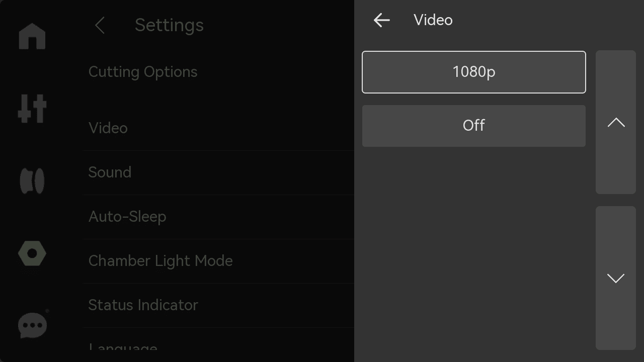Select the Off video option
The image size is (644, 362).
pos(474,126)
